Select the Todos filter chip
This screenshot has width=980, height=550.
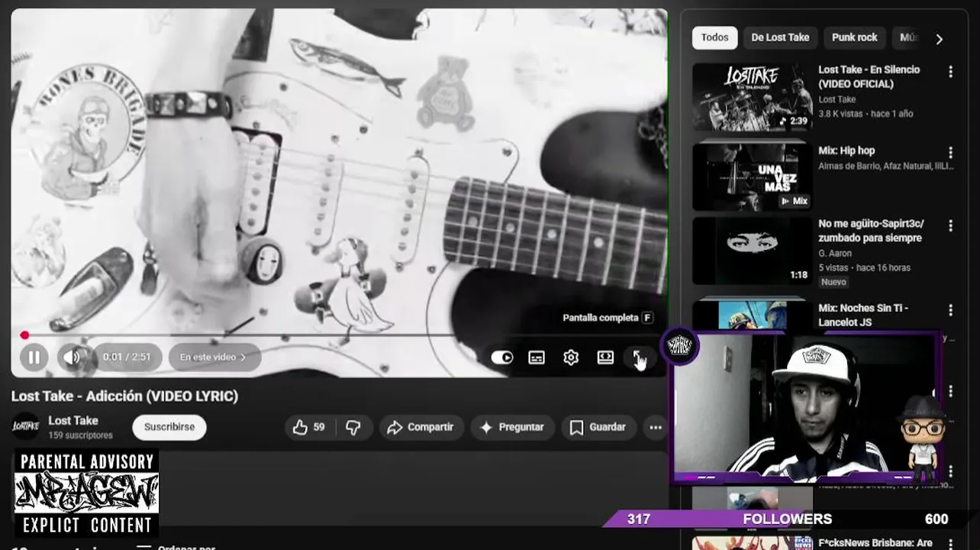coord(715,37)
